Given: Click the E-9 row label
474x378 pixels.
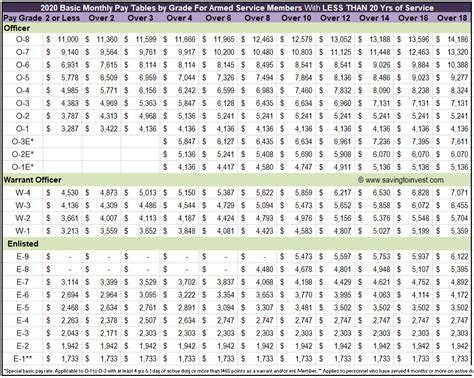Looking at the screenshot, I should click(x=23, y=257).
